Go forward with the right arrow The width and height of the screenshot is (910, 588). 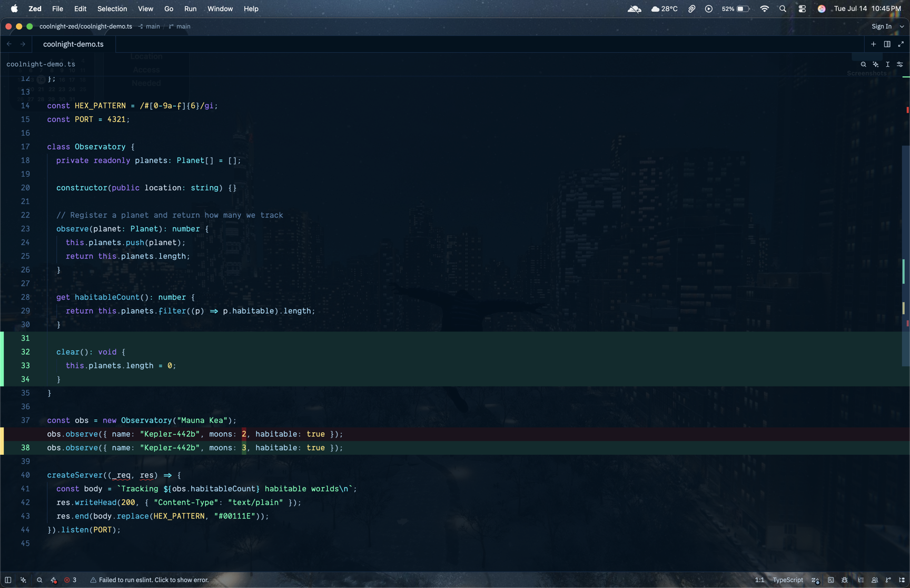point(23,44)
